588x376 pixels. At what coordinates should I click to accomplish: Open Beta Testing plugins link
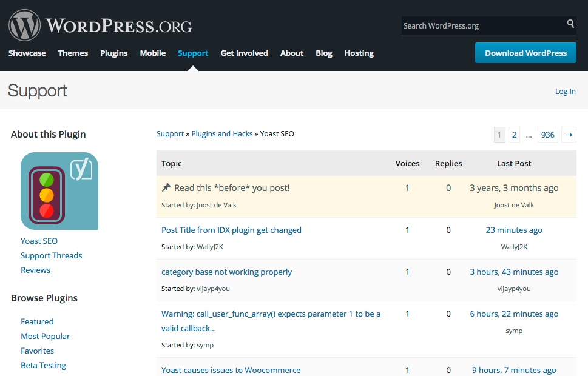click(x=43, y=366)
